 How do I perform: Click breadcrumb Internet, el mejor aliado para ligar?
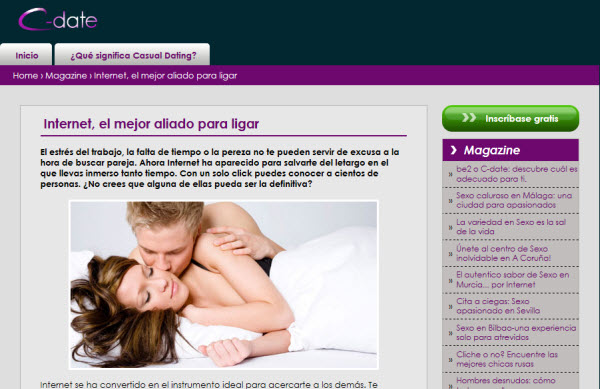click(165, 76)
